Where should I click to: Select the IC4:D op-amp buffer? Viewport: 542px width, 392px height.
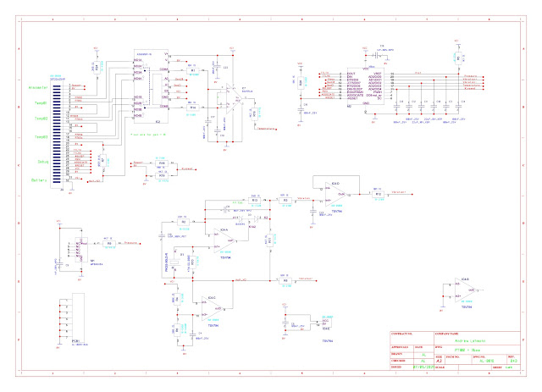click(335, 194)
